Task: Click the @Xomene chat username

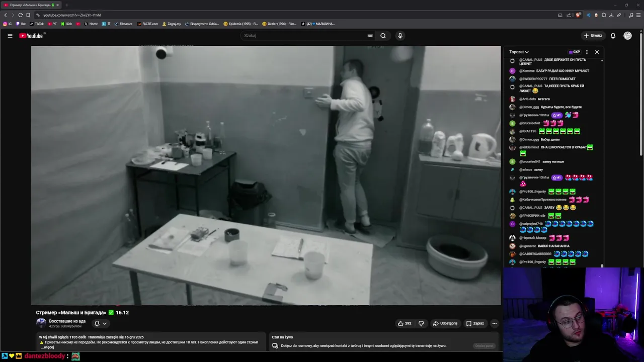Action: pyautogui.click(x=526, y=71)
